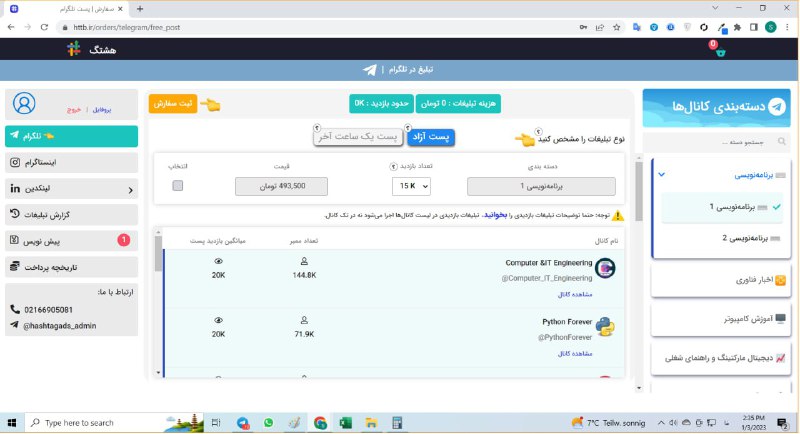Open Chrome profile avatar button
800x434 pixels.
(x=770, y=27)
